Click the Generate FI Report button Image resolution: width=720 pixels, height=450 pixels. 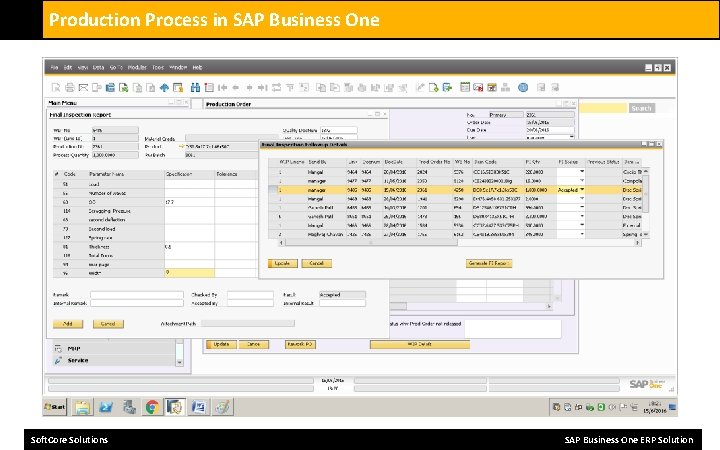pos(489,264)
